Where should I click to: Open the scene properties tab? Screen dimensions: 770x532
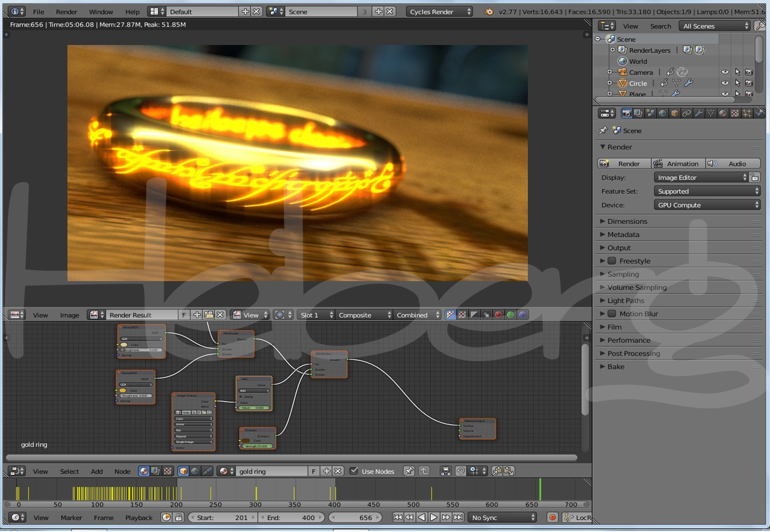[x=651, y=113]
